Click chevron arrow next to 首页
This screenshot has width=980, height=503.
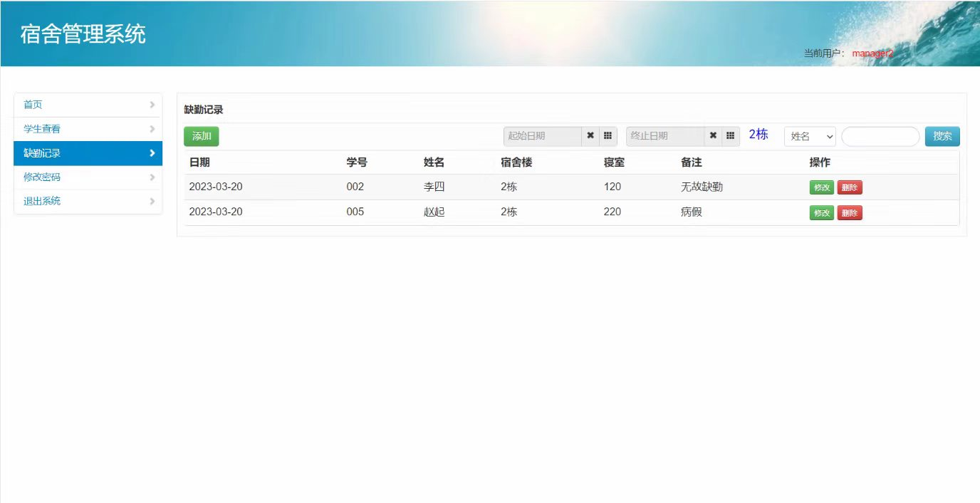(152, 105)
